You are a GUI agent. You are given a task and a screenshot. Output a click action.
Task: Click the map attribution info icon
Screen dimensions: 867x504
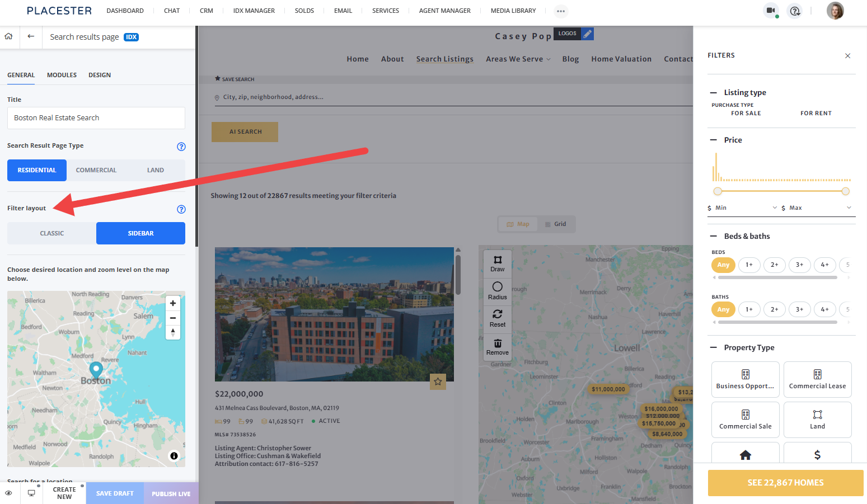point(174,456)
